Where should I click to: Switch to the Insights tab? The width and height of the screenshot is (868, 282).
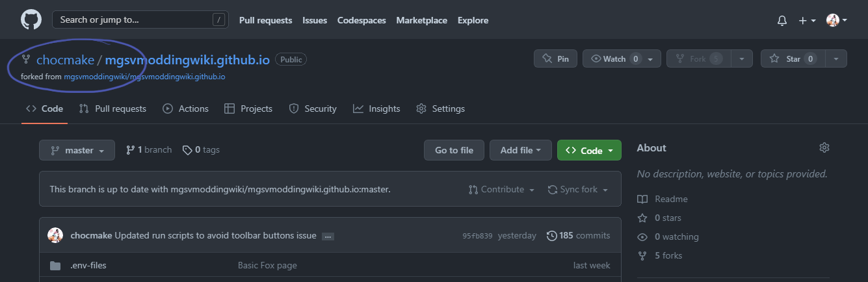click(376, 109)
